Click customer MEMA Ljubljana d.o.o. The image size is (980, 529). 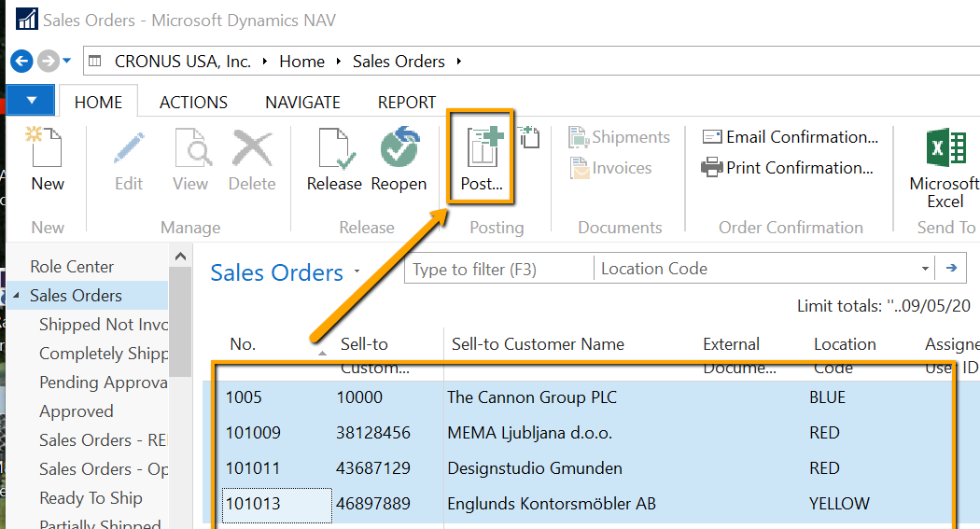(x=529, y=433)
